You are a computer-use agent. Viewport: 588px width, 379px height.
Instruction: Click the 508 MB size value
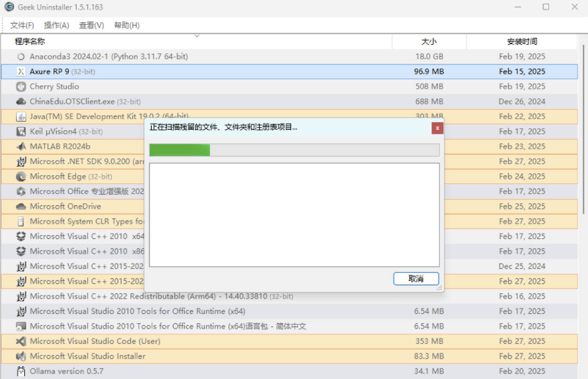point(429,87)
